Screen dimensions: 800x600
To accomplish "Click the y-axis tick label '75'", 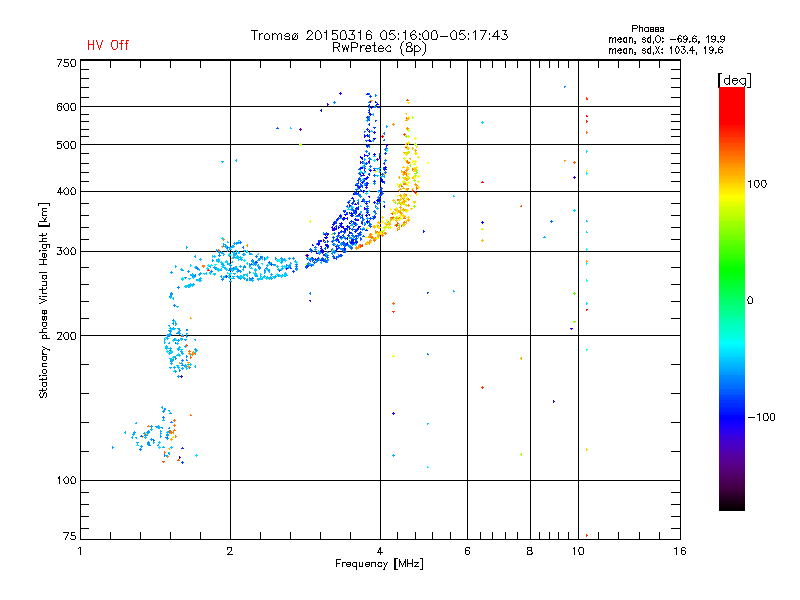I will coord(70,536).
